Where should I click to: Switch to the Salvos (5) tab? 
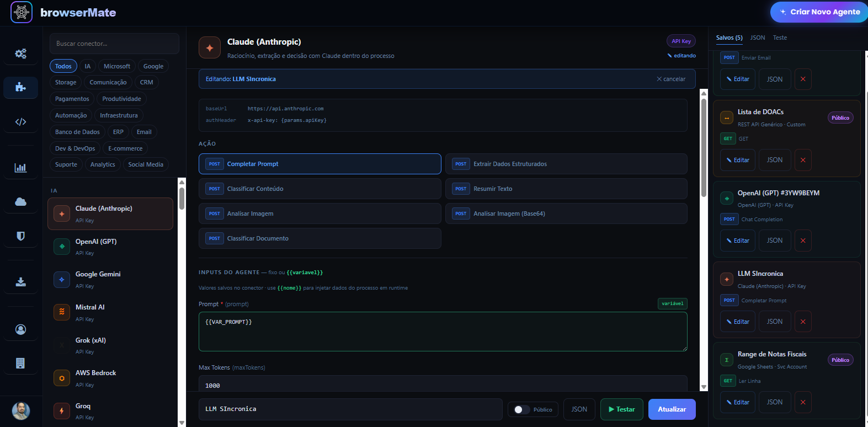point(729,38)
